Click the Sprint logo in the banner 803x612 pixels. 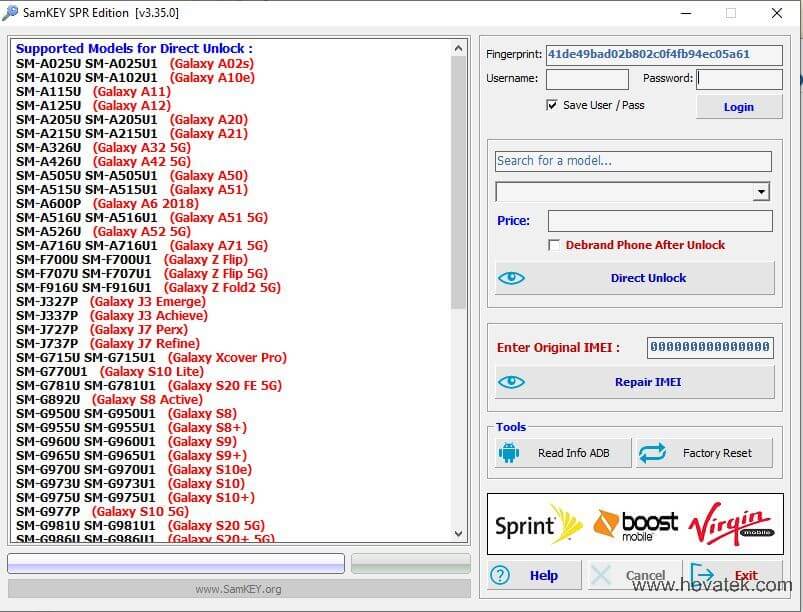tap(538, 524)
